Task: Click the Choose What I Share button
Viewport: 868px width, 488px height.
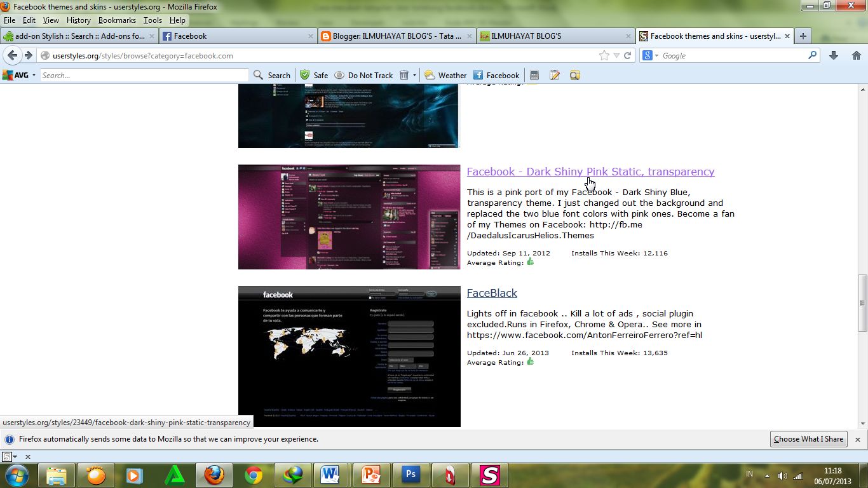Action: 808,439
